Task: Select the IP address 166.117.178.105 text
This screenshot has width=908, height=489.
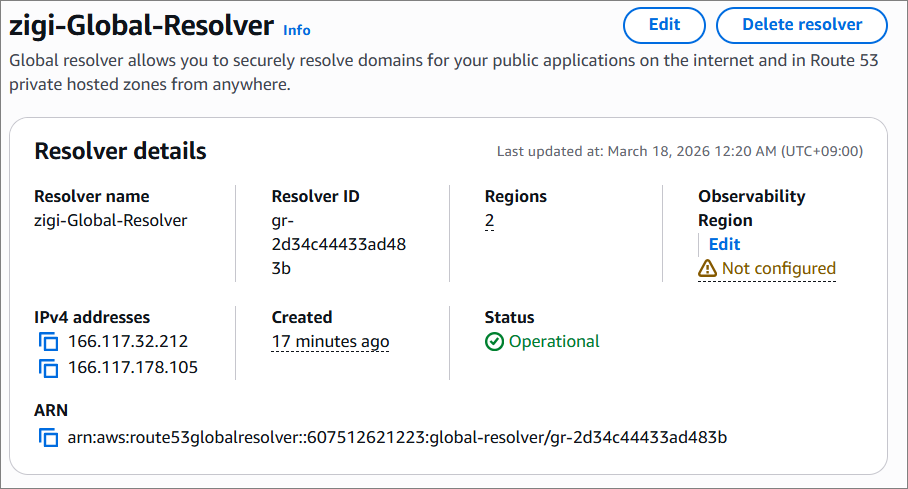Action: click(x=133, y=367)
